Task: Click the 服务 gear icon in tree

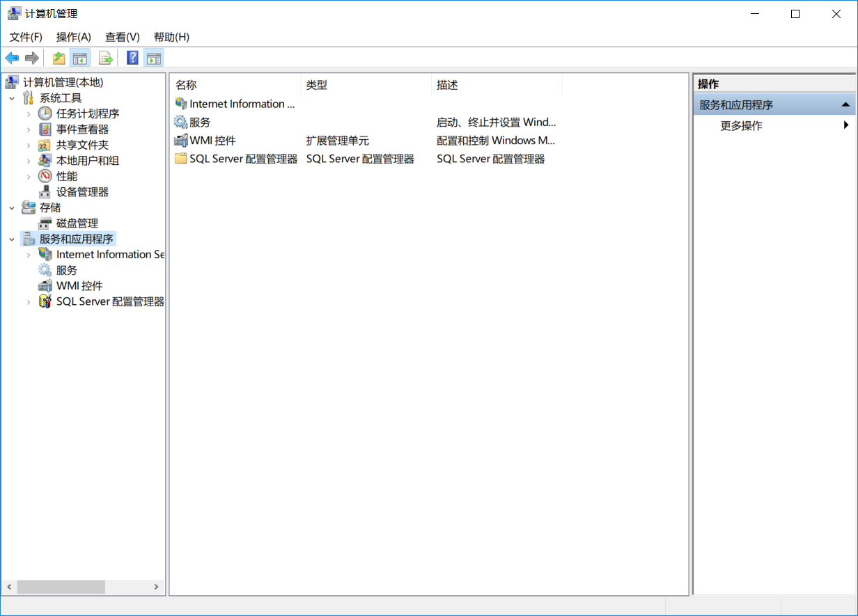Action: 45,270
